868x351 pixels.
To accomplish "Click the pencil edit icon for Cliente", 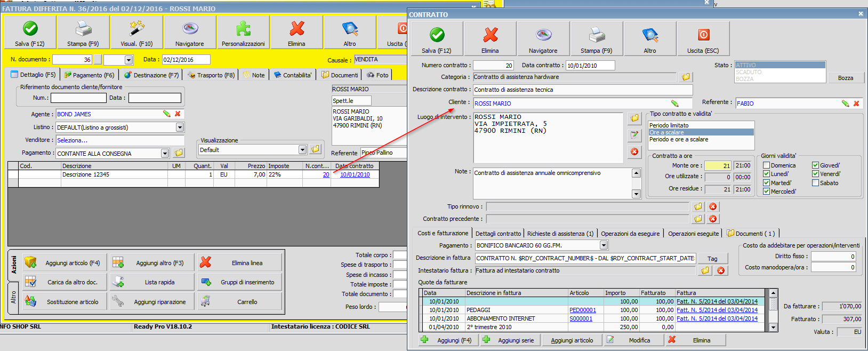I will coord(674,103).
